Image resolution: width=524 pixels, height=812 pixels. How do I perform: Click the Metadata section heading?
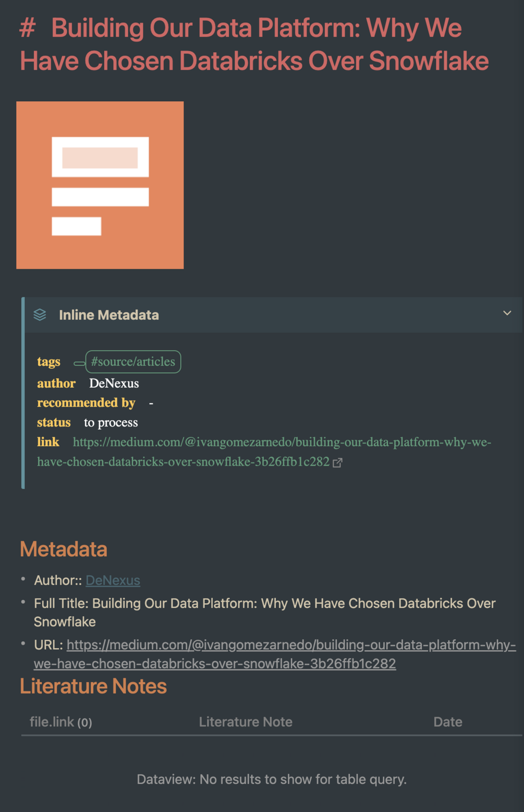(63, 549)
